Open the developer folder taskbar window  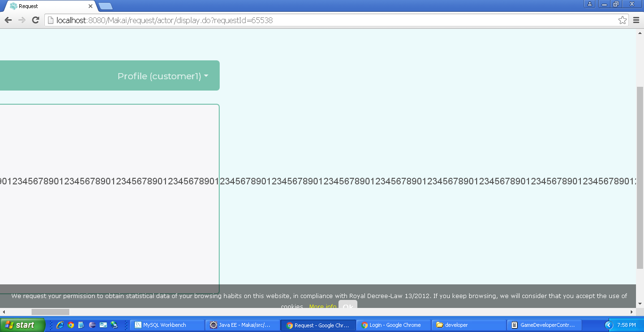coord(469,325)
